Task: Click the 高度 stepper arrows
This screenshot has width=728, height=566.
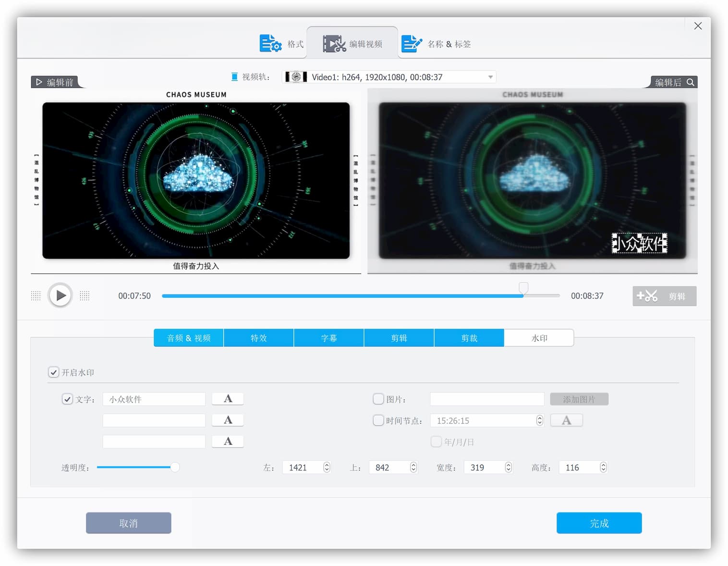Action: point(603,467)
